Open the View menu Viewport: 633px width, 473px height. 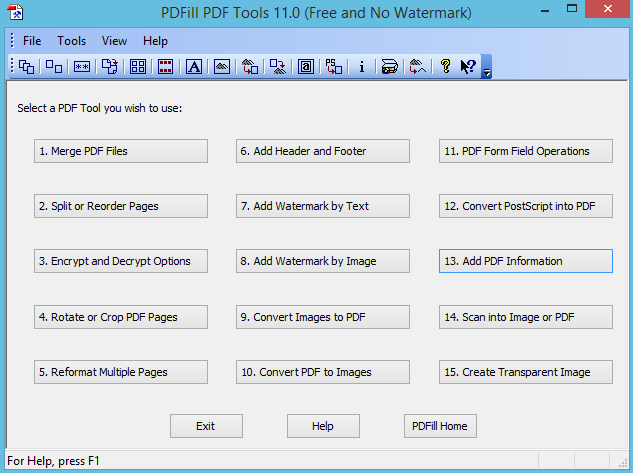pyautogui.click(x=114, y=41)
